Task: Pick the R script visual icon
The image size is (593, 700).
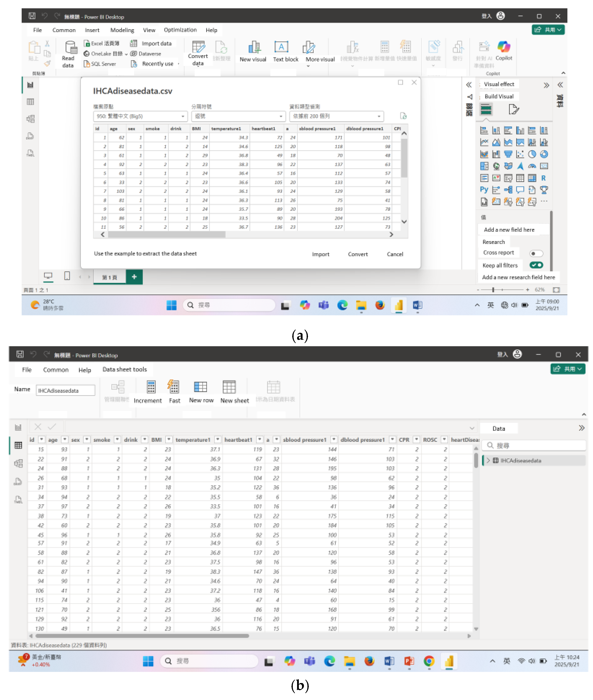Action: 543,178
